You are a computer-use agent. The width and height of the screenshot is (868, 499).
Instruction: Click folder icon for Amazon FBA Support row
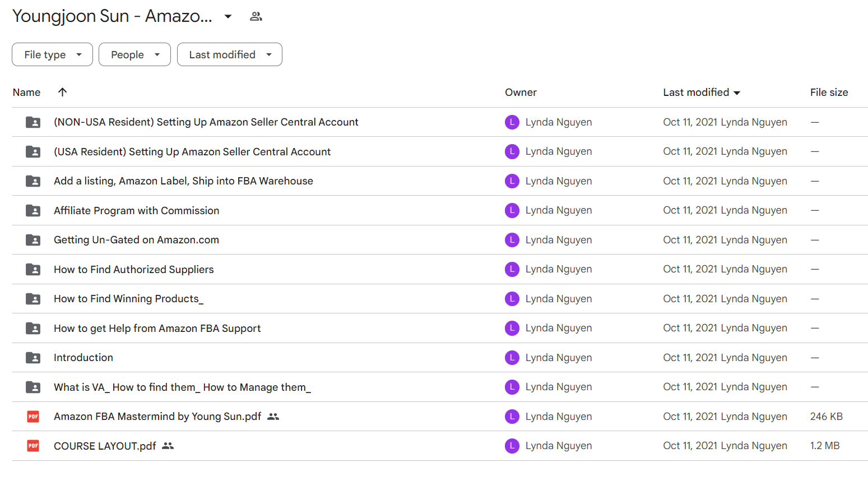point(33,328)
